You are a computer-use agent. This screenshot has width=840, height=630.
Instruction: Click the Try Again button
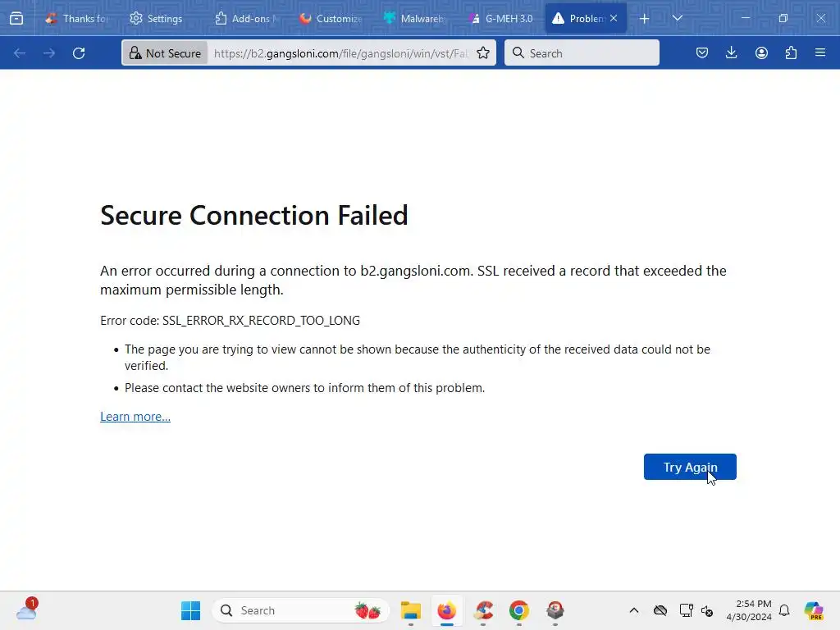pyautogui.click(x=690, y=467)
